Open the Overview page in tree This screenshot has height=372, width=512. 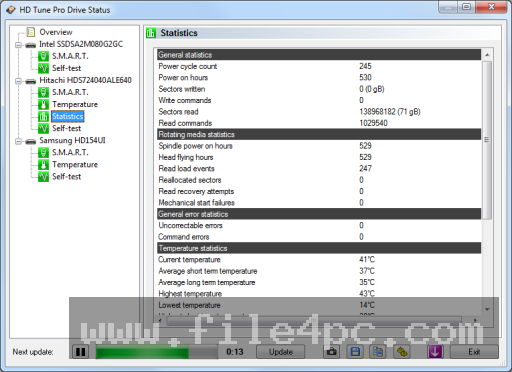point(56,32)
